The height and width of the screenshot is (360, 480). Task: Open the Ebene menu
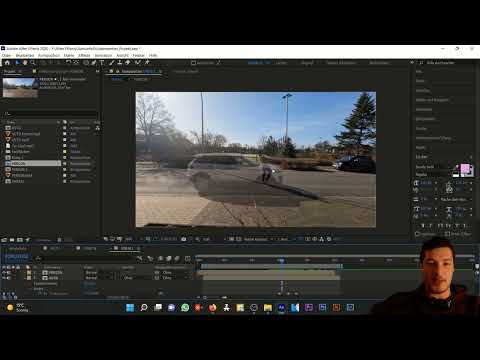(69, 55)
